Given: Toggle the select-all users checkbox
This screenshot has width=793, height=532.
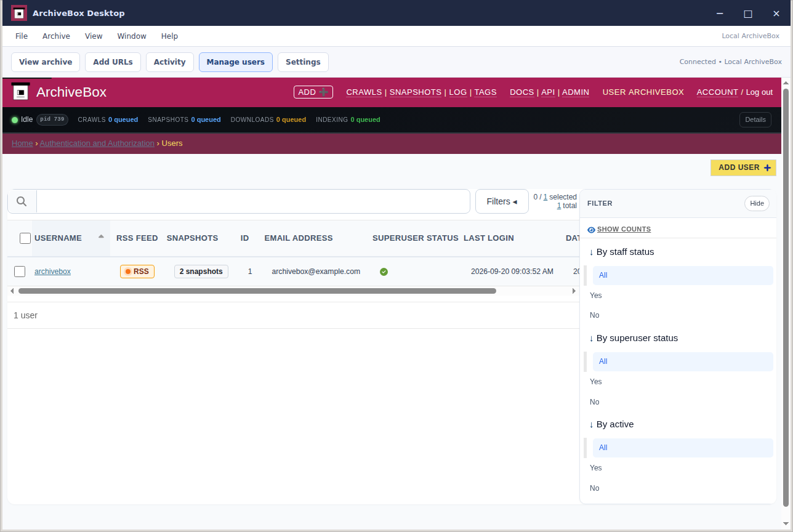Looking at the screenshot, I should [25, 238].
